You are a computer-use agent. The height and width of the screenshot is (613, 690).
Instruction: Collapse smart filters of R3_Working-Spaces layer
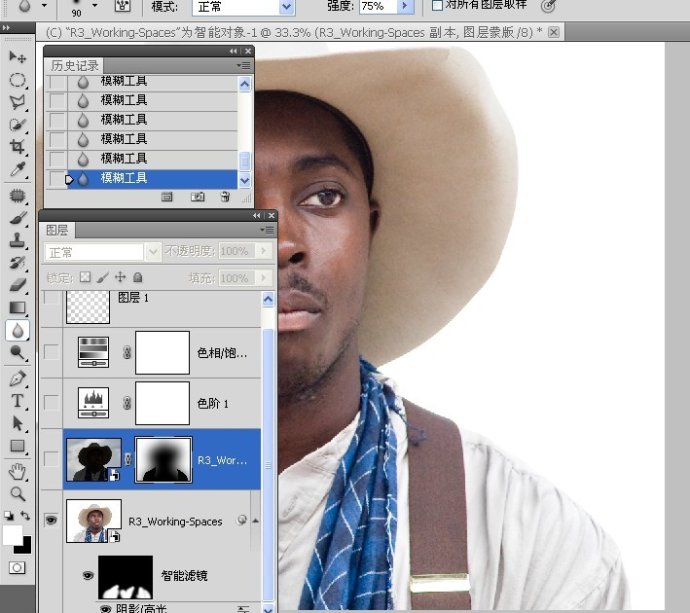point(255,521)
